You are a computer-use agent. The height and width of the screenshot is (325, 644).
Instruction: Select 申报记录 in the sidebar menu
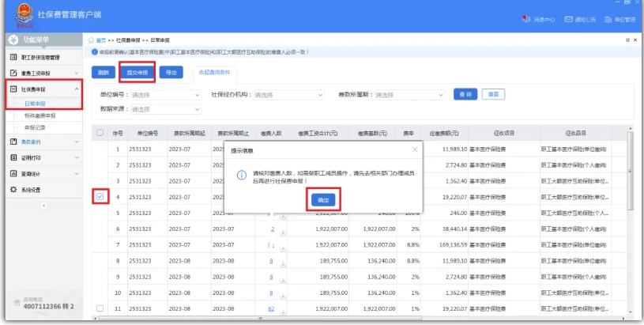(35, 127)
